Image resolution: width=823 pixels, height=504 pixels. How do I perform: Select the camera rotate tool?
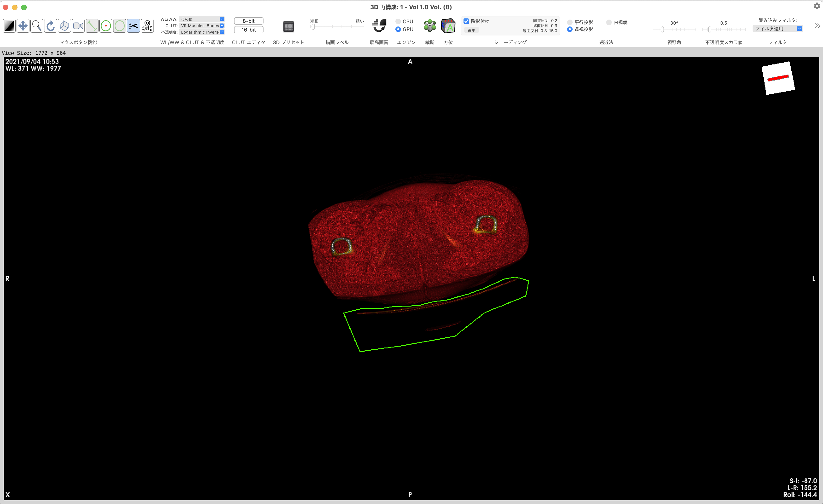78,26
